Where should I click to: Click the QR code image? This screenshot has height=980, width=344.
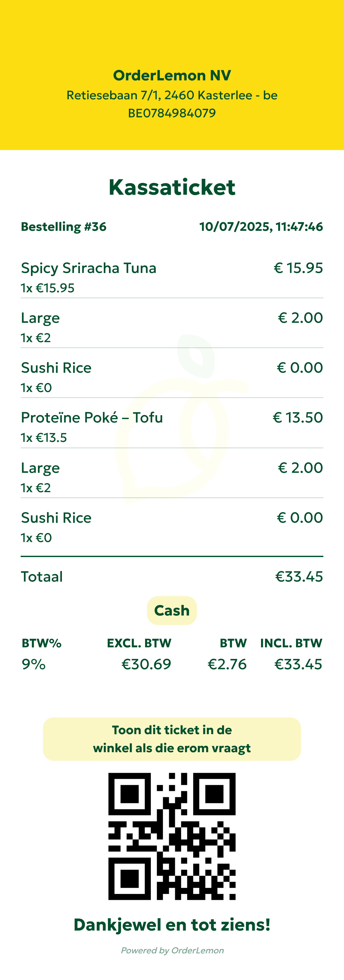[172, 836]
